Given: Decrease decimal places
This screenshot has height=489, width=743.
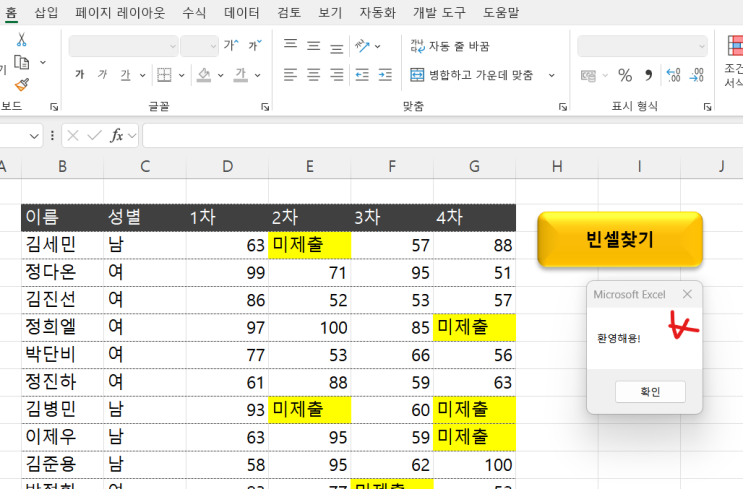Looking at the screenshot, I should (697, 75).
